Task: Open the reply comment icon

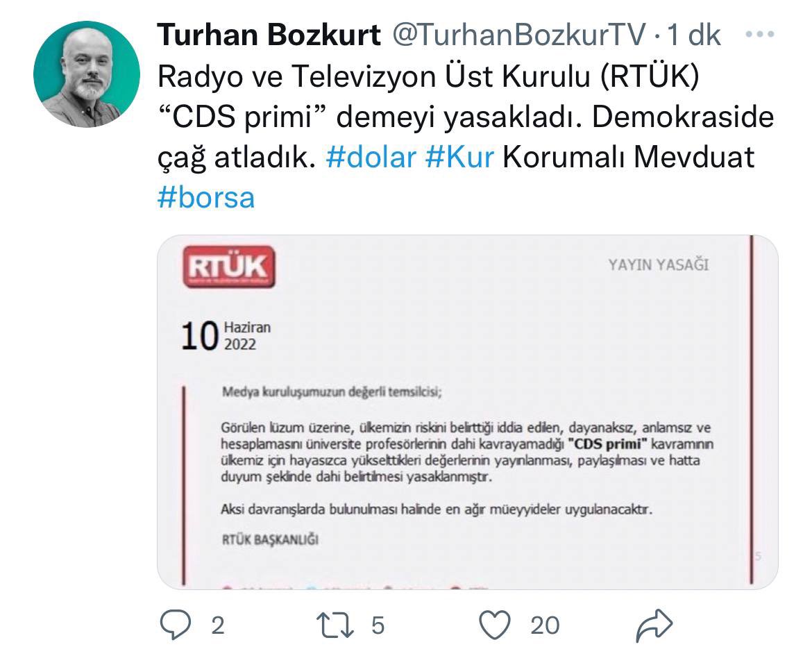Action: (176, 624)
